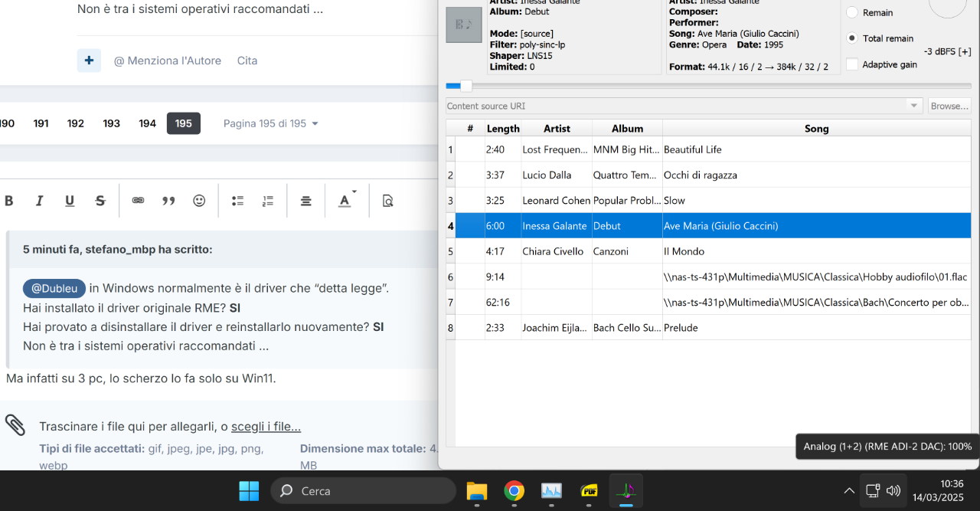Show hidden system tray icons
Screen dimensions: 980x511
click(x=849, y=490)
